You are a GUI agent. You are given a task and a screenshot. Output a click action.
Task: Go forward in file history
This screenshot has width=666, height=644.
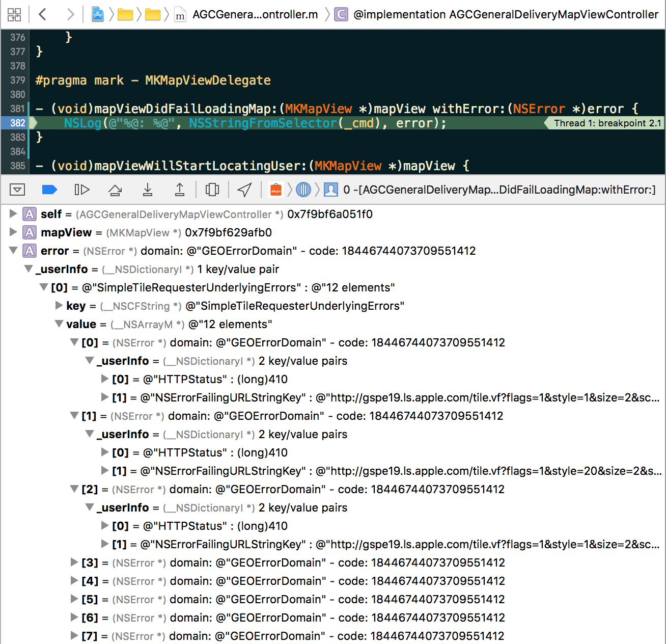(70, 14)
